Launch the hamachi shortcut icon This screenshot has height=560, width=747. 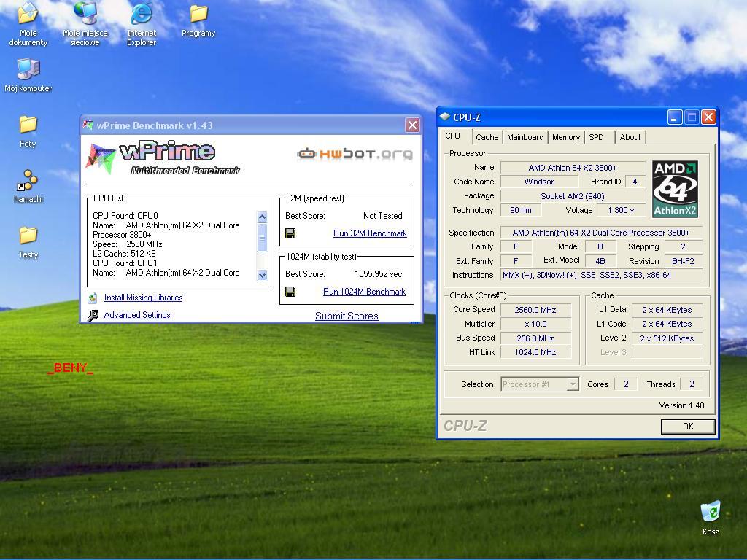[x=28, y=187]
